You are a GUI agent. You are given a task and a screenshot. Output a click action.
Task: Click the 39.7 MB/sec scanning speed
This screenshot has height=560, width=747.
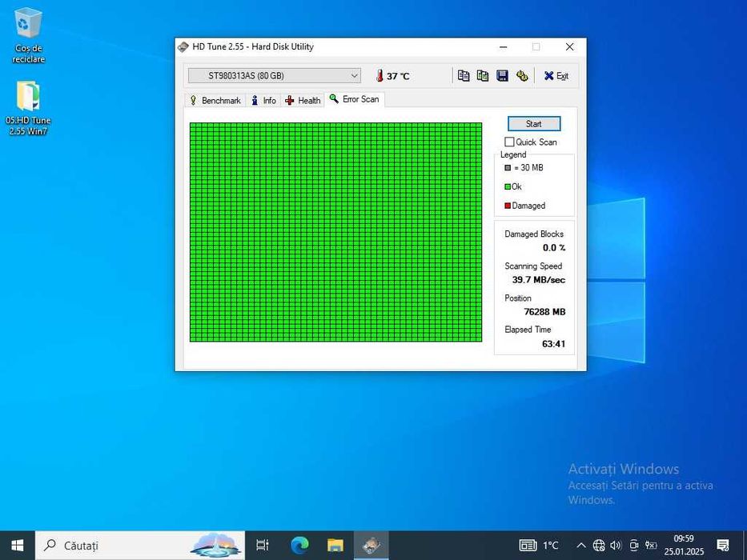pos(538,280)
